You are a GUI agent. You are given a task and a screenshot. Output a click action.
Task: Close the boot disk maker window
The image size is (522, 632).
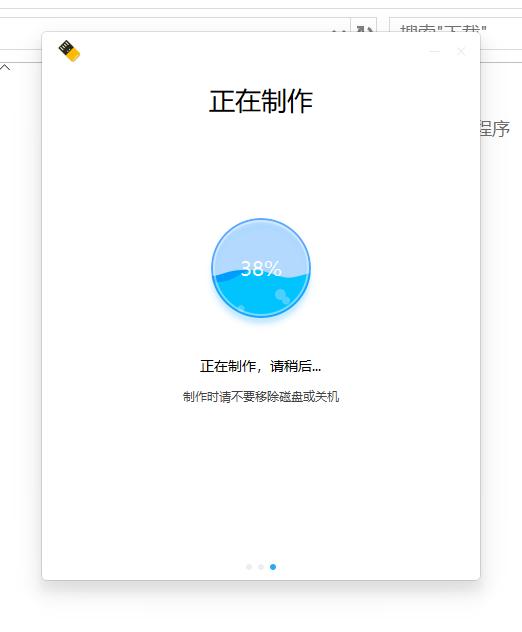[x=461, y=51]
